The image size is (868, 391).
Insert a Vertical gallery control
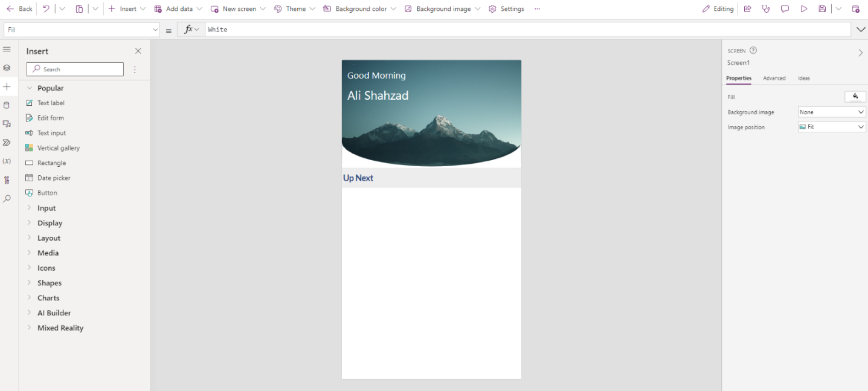pos(58,148)
